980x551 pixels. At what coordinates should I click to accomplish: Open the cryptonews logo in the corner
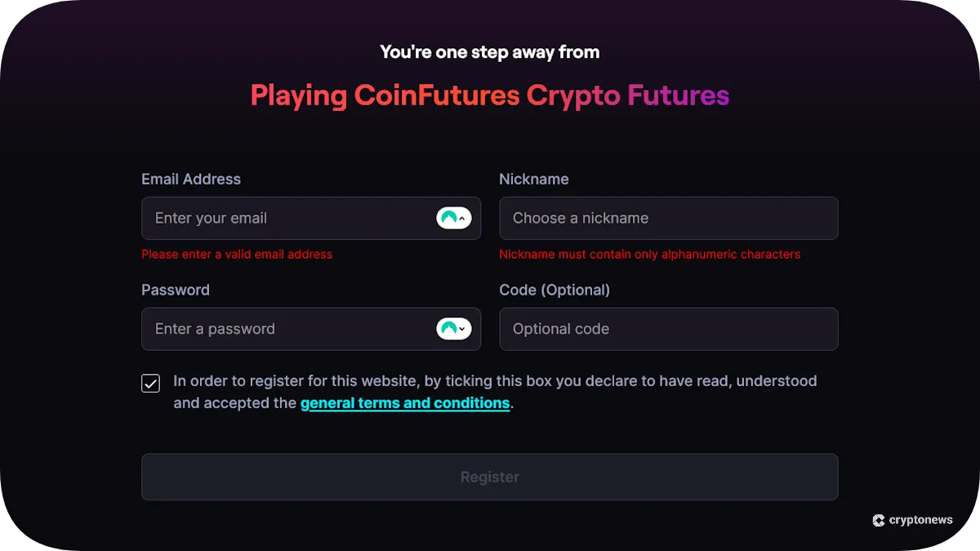pos(912,520)
